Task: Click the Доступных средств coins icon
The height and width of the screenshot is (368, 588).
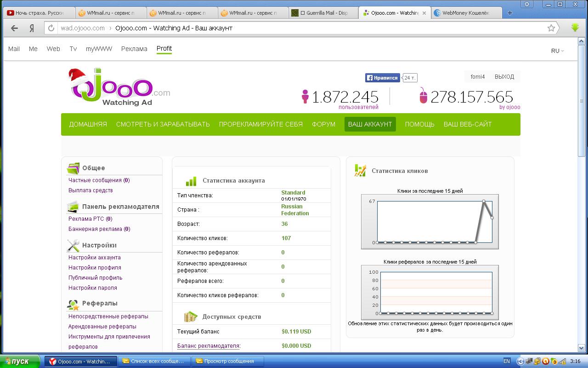Action: (x=191, y=316)
